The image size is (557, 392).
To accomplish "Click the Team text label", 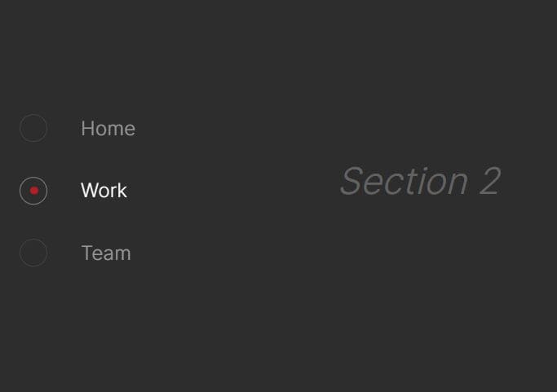I will click(106, 253).
